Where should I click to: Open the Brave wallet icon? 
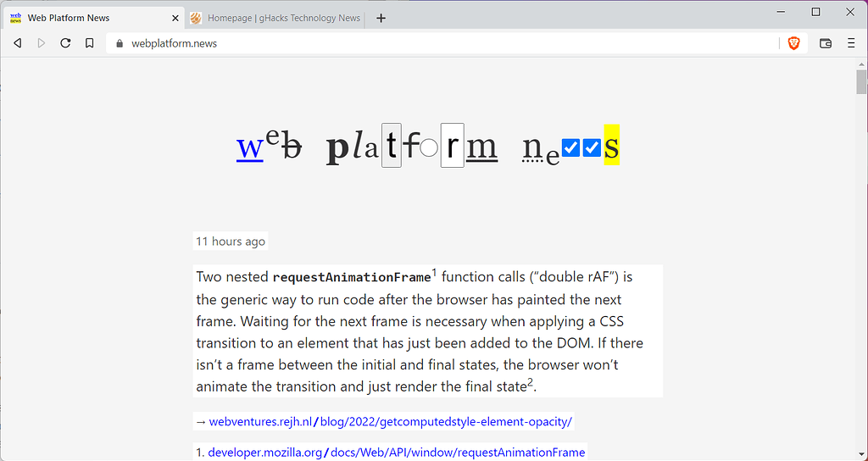click(826, 43)
